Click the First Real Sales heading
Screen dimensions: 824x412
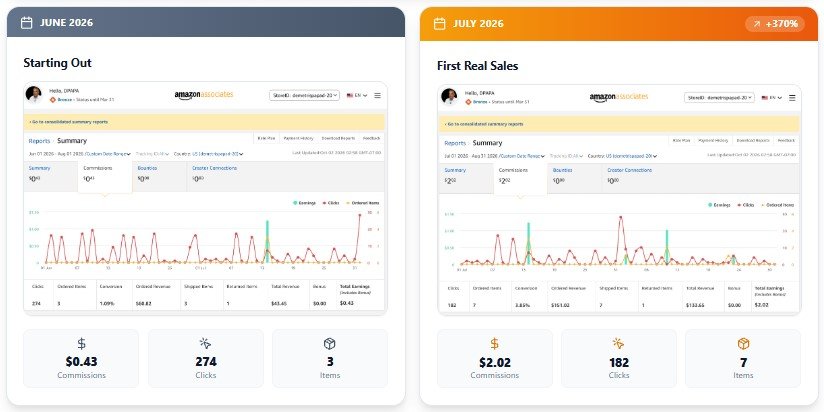coord(478,66)
